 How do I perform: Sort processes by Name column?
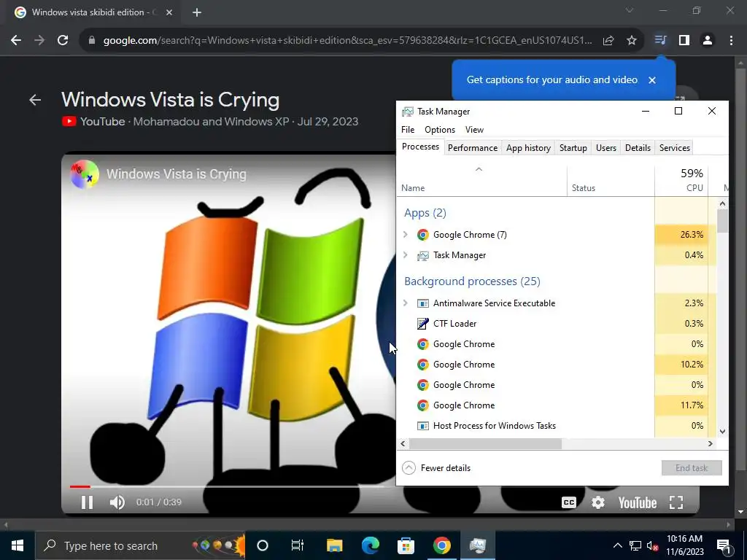point(481,182)
